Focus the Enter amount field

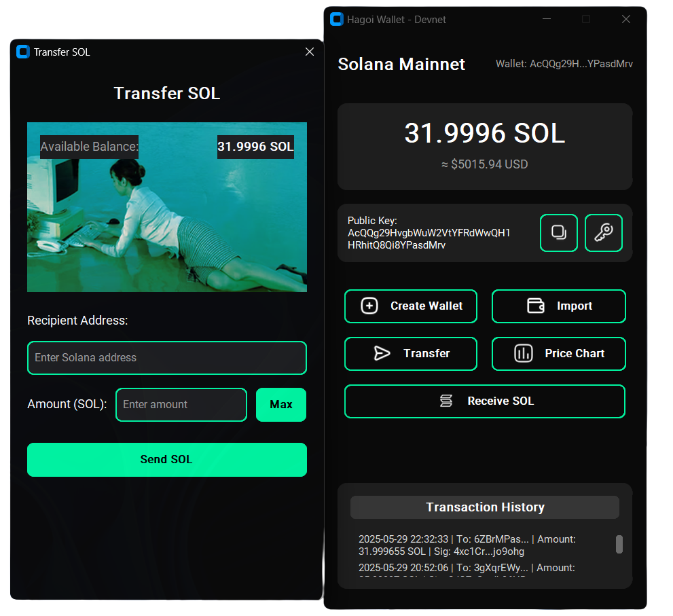tap(181, 404)
